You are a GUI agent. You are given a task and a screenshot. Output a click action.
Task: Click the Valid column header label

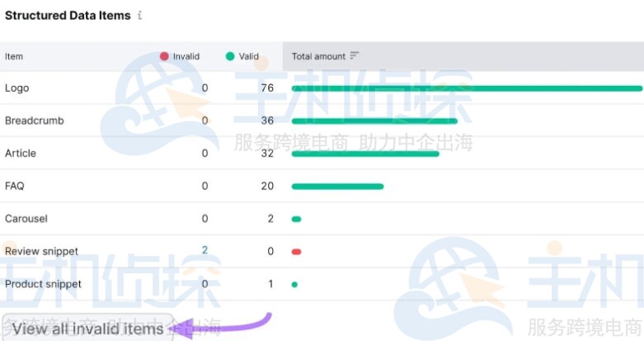click(249, 56)
